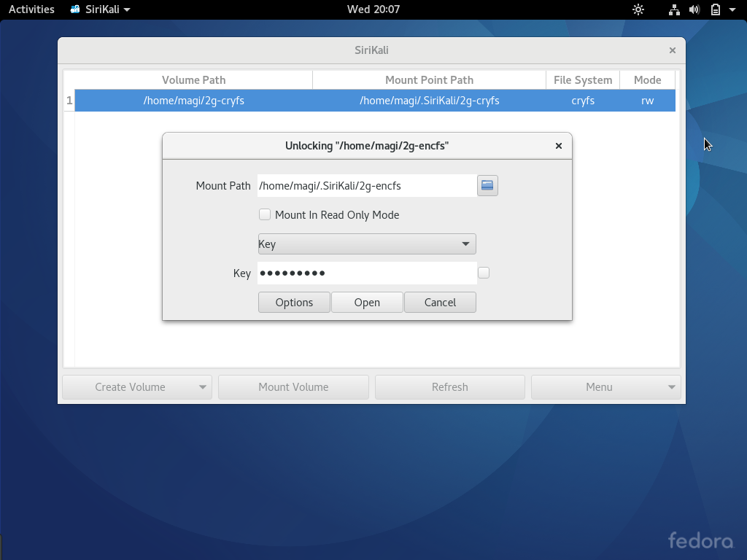The height and width of the screenshot is (560, 747).
Task: Focus the Key password field
Action: coord(367,273)
